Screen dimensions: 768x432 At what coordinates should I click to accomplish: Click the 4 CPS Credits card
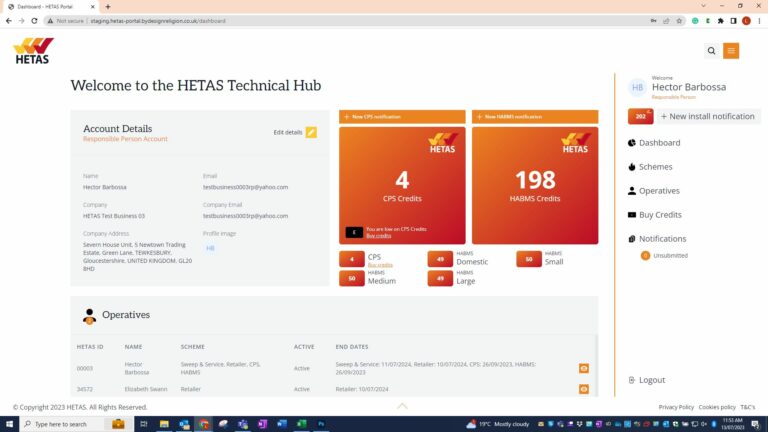tap(402, 185)
